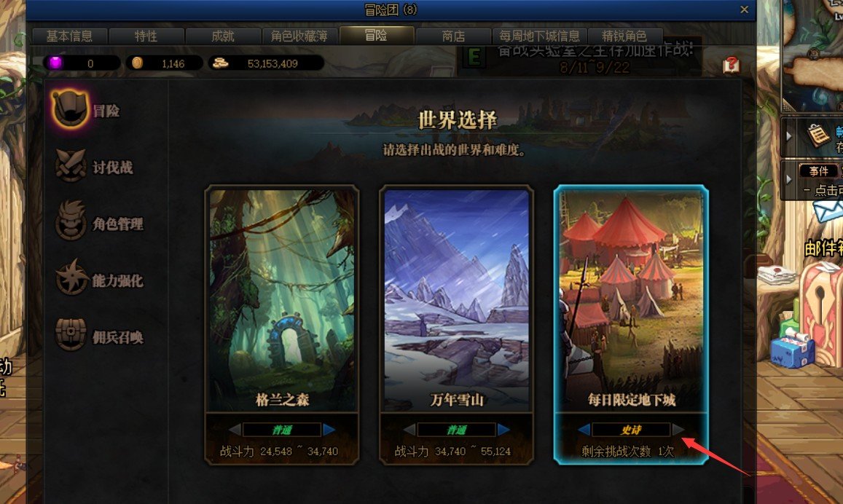The width and height of the screenshot is (843, 504).
Task: Open 能力强化 shuriken icon
Action: tap(71, 277)
